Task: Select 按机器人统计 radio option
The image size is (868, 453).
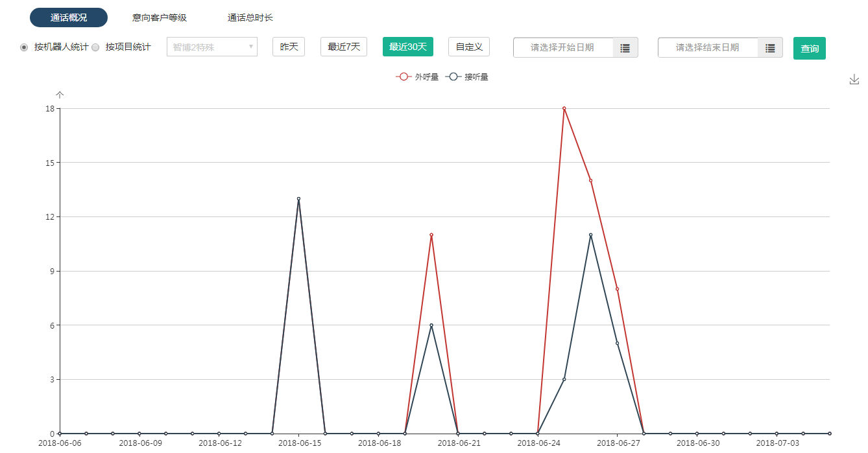Action: pos(24,47)
